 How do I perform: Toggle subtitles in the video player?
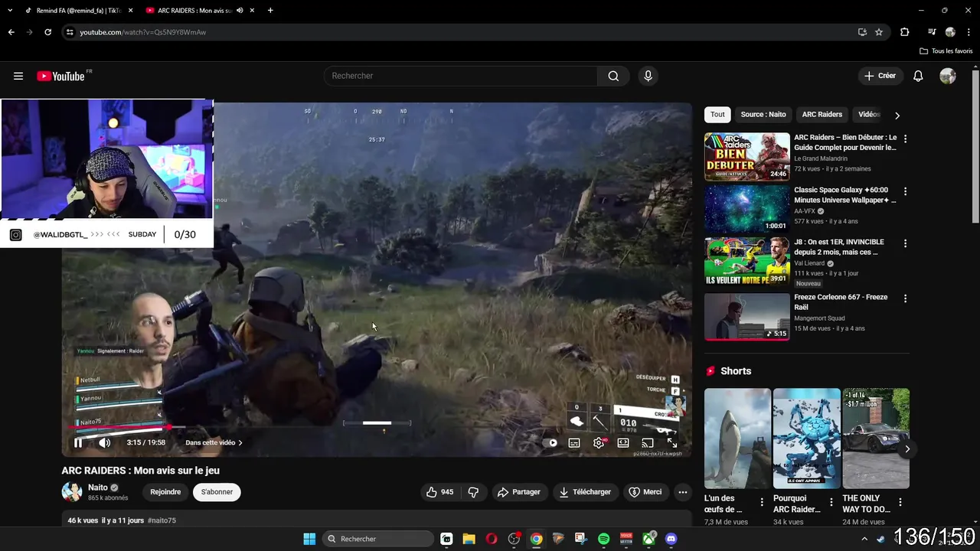574,442
